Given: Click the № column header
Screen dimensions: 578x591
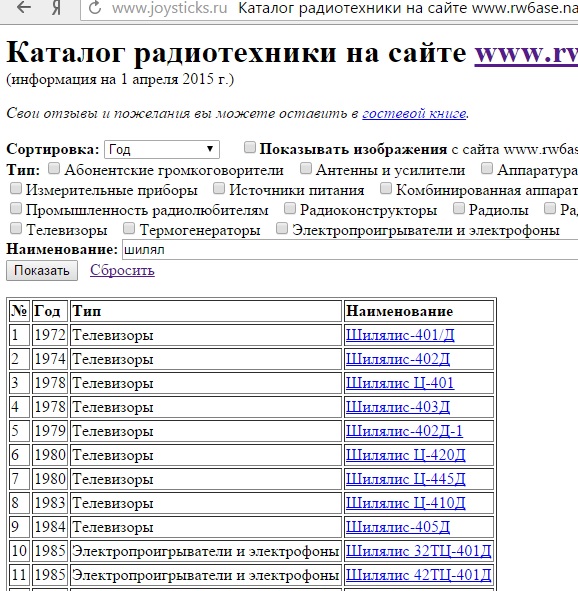Looking at the screenshot, I should point(20,311).
